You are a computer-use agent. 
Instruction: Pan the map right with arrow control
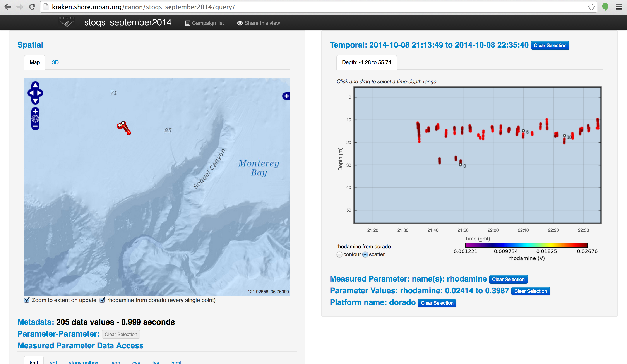tap(40, 93)
